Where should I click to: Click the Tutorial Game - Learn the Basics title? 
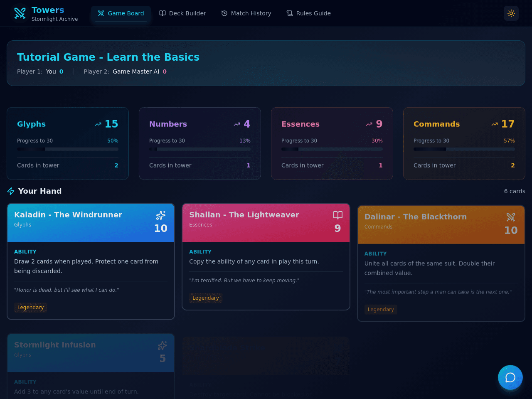coord(108,57)
